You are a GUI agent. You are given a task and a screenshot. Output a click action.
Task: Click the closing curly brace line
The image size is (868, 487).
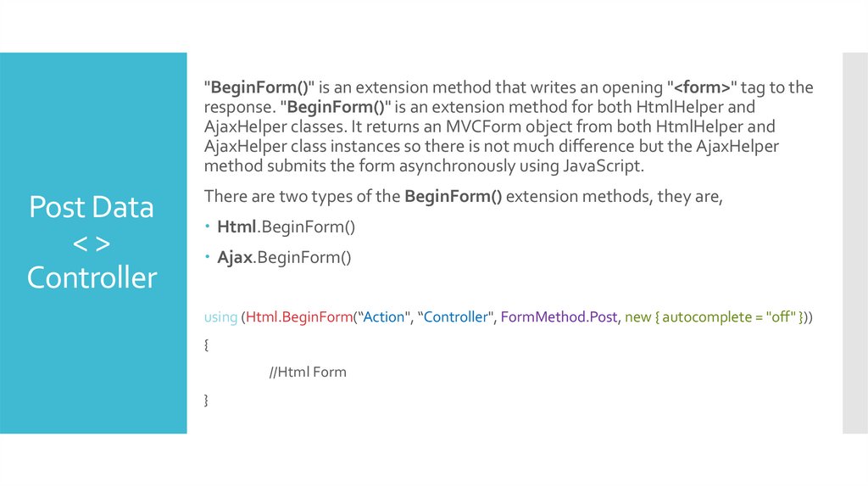pos(206,400)
